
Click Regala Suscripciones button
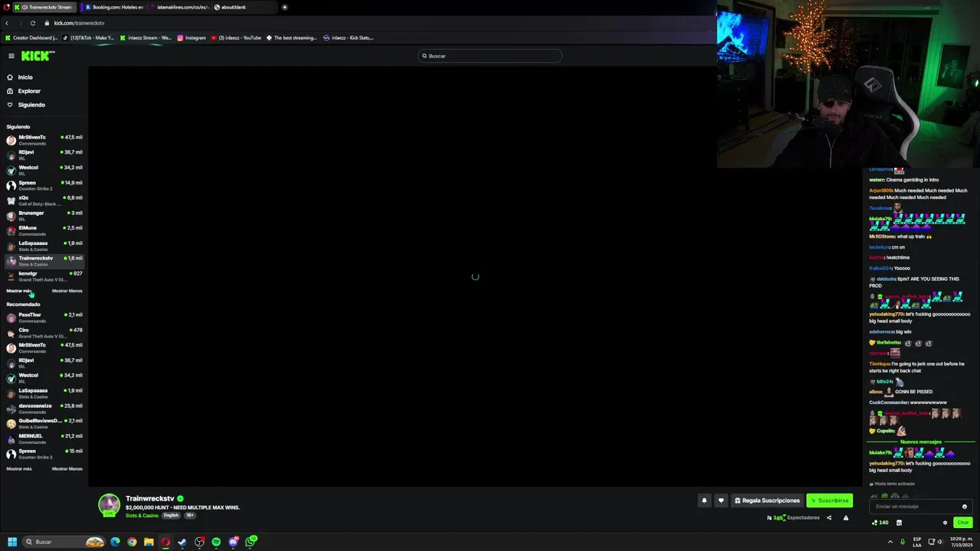(x=767, y=500)
